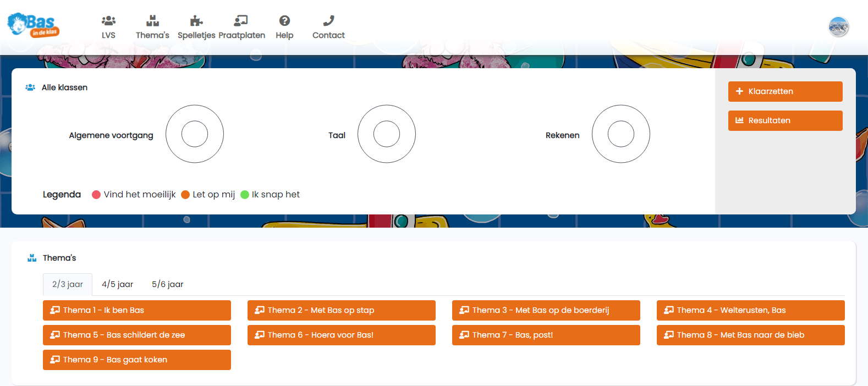Click the Bas in de klas logo
This screenshot has width=868, height=386.
(33, 25)
